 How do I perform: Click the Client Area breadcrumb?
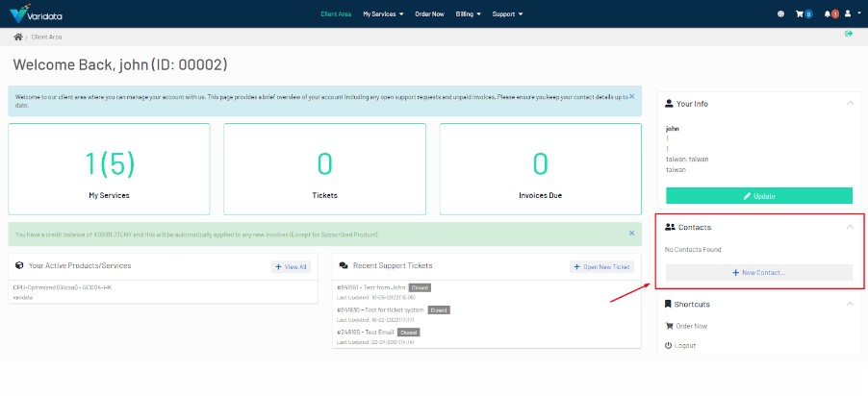click(46, 37)
